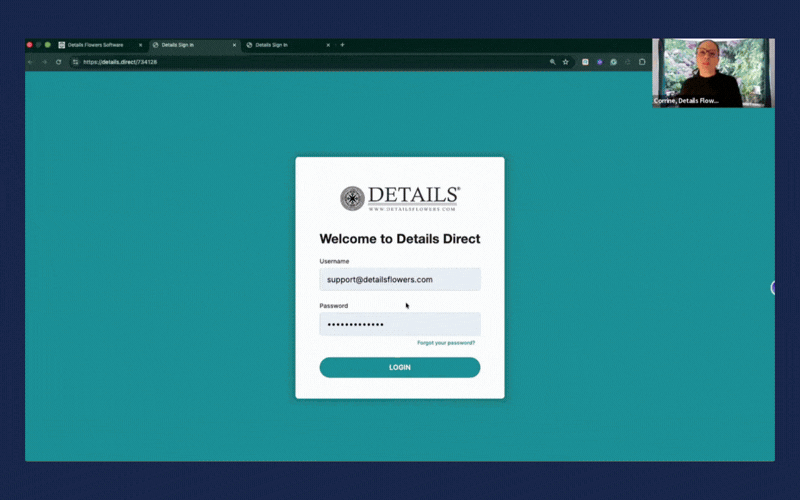Open the side panel icon in toolbar

coord(642,62)
